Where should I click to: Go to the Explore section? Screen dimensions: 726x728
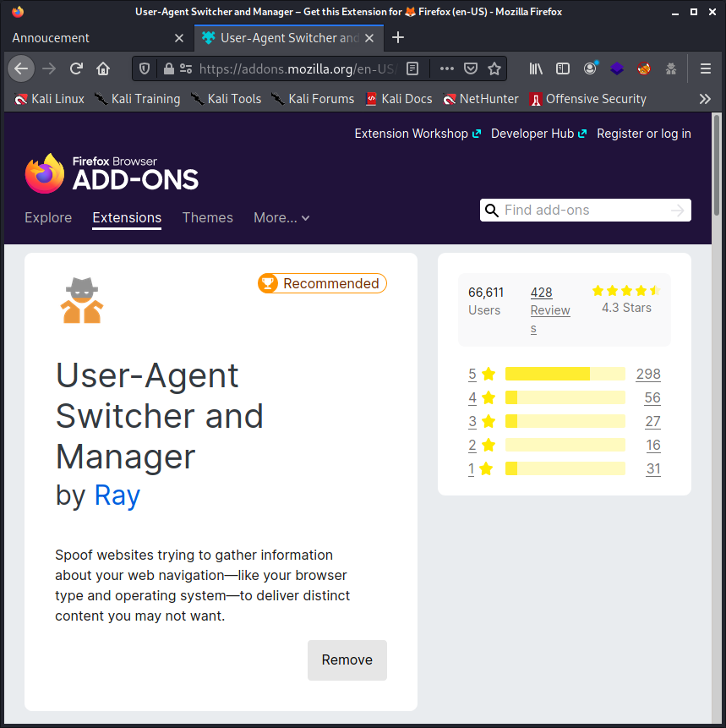pos(48,218)
